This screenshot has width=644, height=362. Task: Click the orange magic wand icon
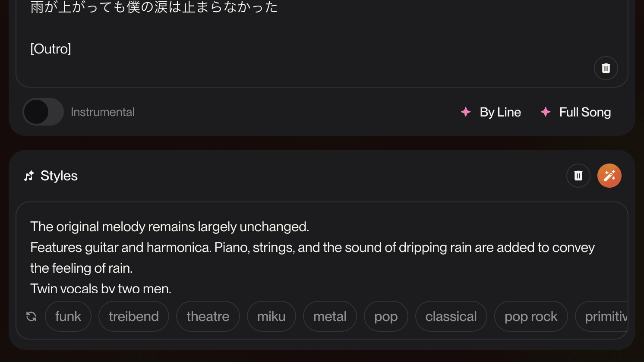click(x=609, y=176)
